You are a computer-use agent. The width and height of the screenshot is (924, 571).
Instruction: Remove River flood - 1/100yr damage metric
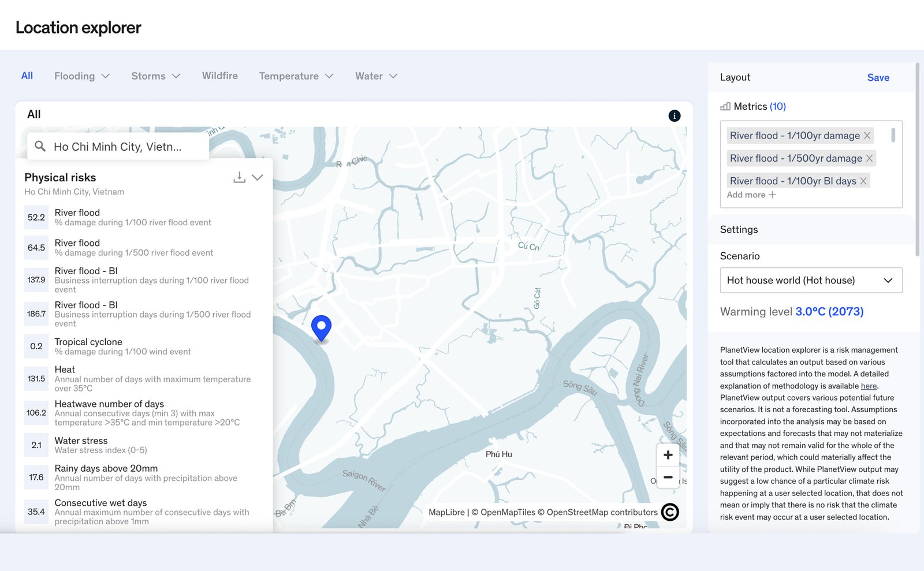(x=867, y=136)
